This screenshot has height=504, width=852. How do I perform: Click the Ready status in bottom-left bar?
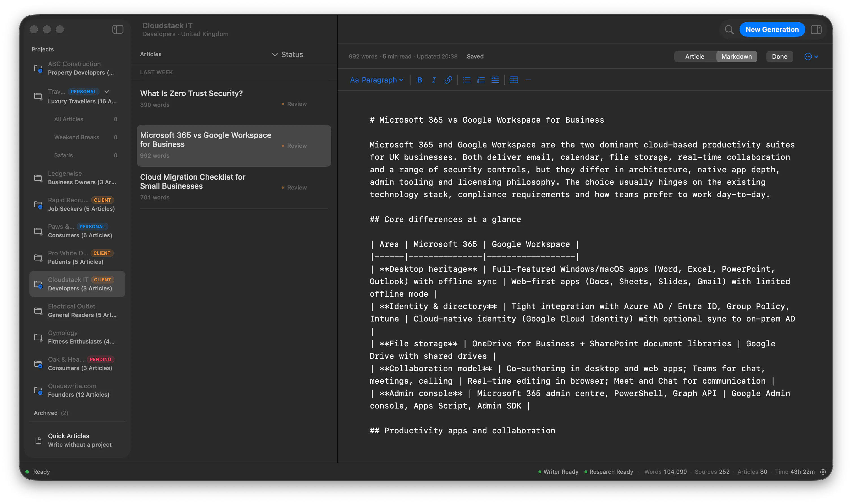[38, 472]
